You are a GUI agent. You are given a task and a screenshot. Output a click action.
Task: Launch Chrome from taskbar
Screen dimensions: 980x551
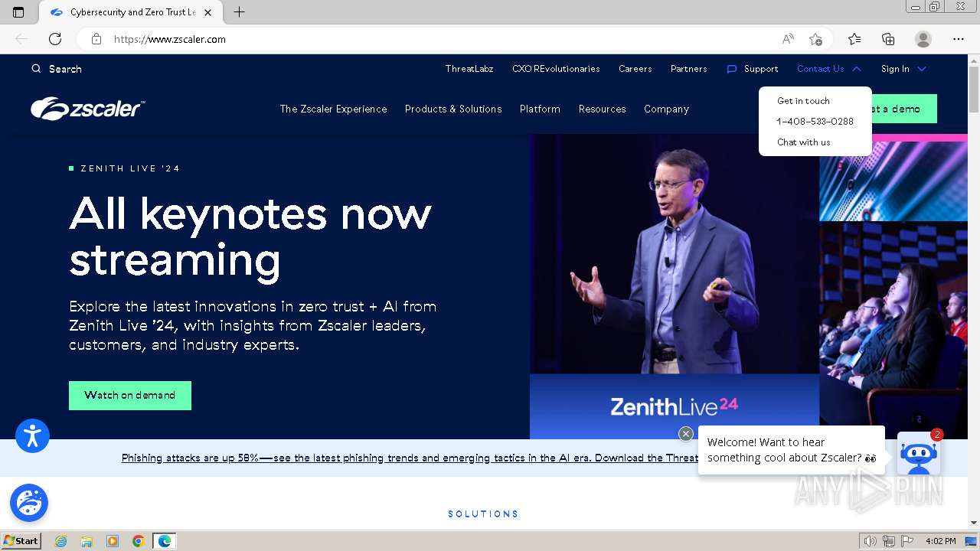138,541
